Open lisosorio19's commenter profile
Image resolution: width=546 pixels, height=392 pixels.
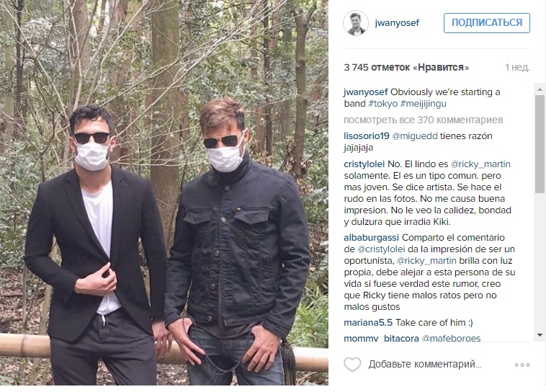click(x=367, y=136)
